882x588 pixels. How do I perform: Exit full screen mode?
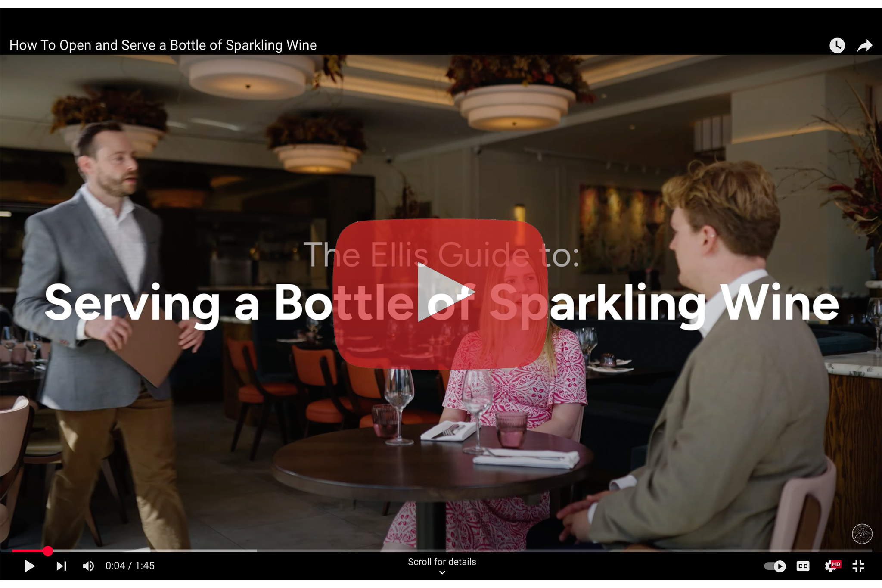pyautogui.click(x=858, y=566)
